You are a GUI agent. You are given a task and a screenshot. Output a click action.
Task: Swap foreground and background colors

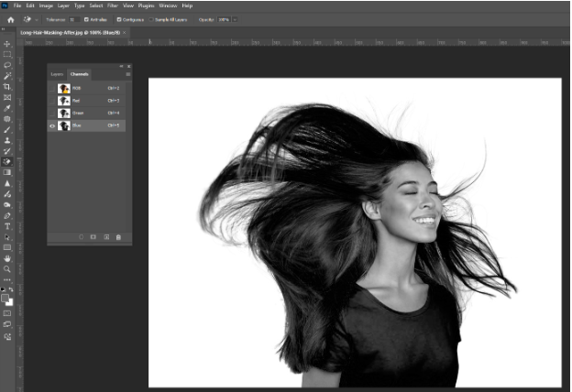pos(11,289)
